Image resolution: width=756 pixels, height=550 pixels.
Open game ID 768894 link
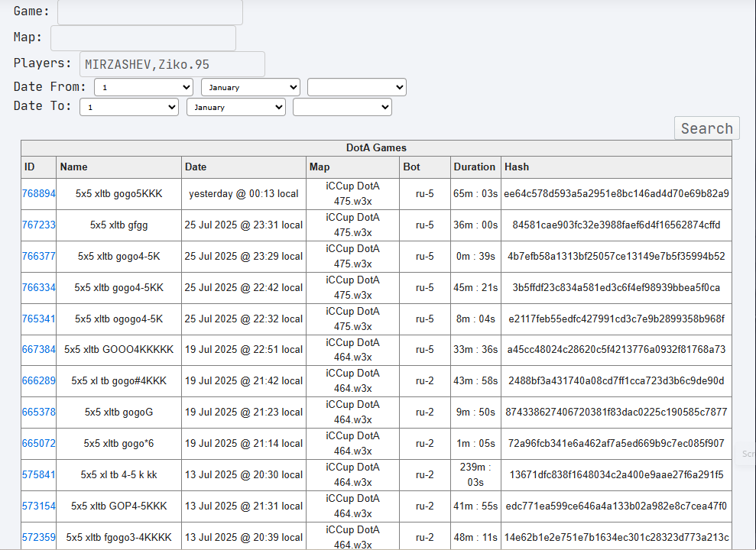pos(38,193)
